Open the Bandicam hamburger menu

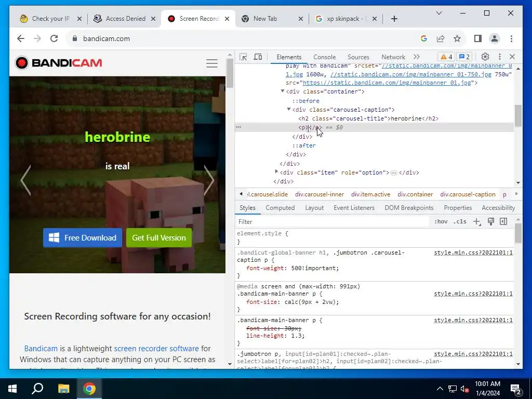tap(212, 63)
